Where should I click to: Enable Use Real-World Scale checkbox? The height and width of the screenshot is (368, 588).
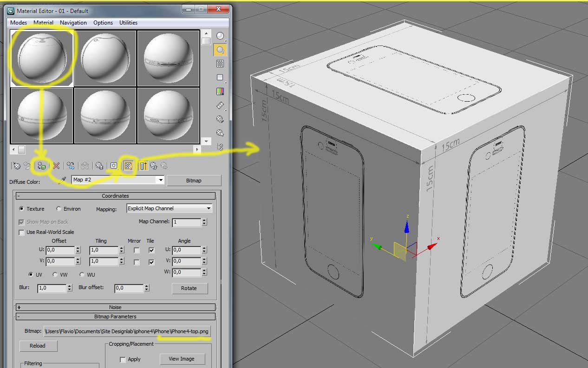pos(21,232)
